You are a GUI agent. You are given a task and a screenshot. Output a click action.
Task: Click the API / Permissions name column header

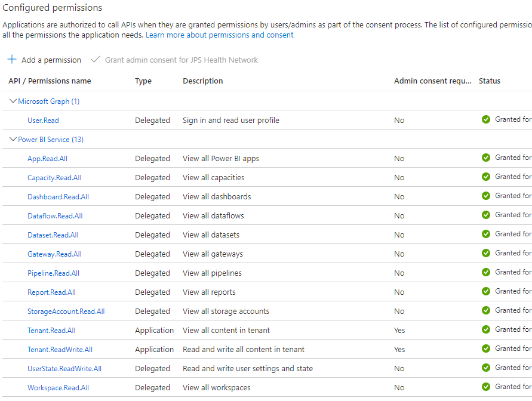(x=50, y=81)
